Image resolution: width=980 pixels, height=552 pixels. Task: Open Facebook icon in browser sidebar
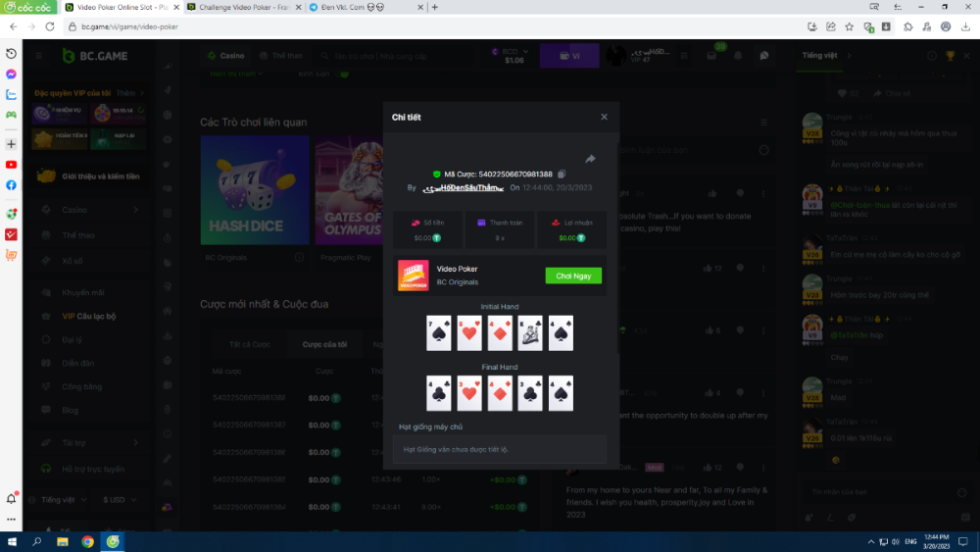11,185
